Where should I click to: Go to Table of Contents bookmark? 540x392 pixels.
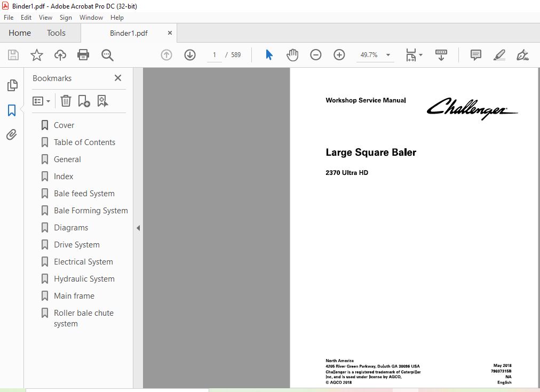click(84, 142)
